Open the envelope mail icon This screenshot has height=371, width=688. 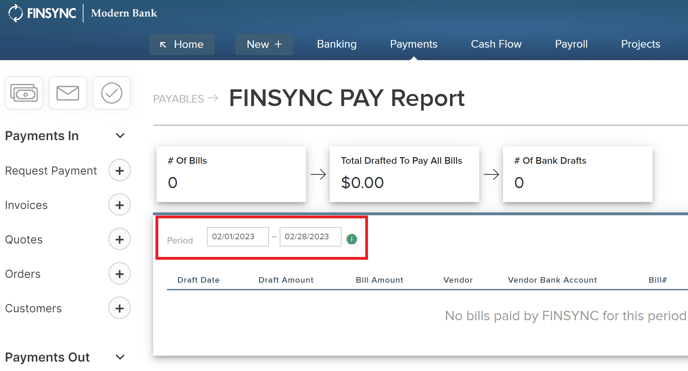(68, 93)
